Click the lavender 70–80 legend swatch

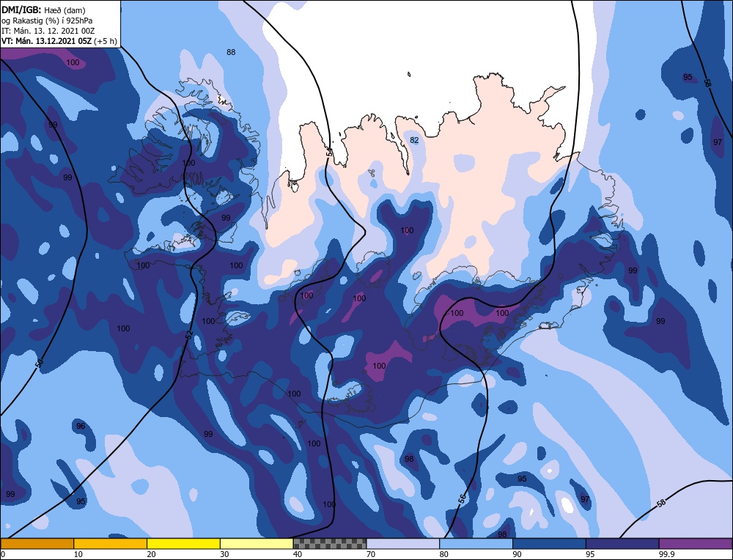tap(403, 544)
